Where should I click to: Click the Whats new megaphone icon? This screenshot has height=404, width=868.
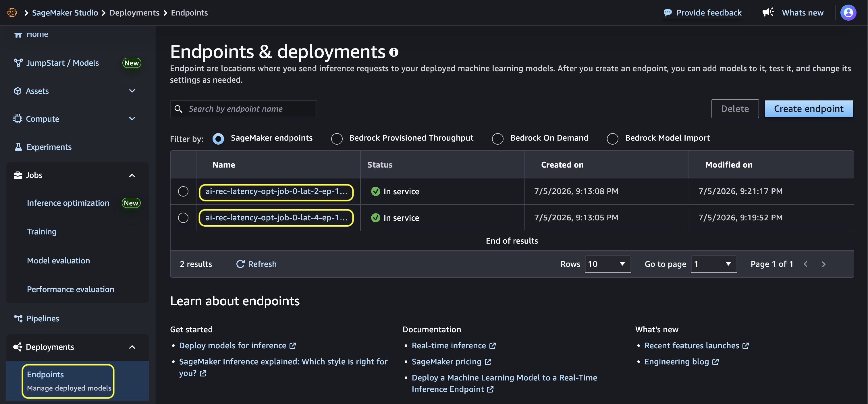click(768, 12)
